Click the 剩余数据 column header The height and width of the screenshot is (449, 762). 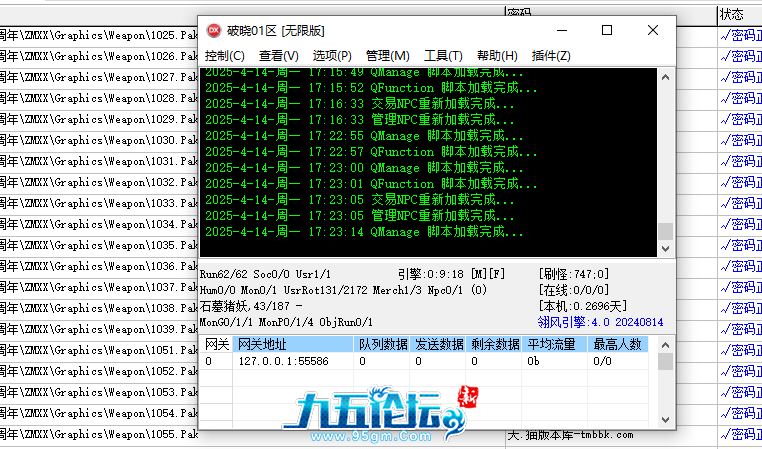point(494,344)
